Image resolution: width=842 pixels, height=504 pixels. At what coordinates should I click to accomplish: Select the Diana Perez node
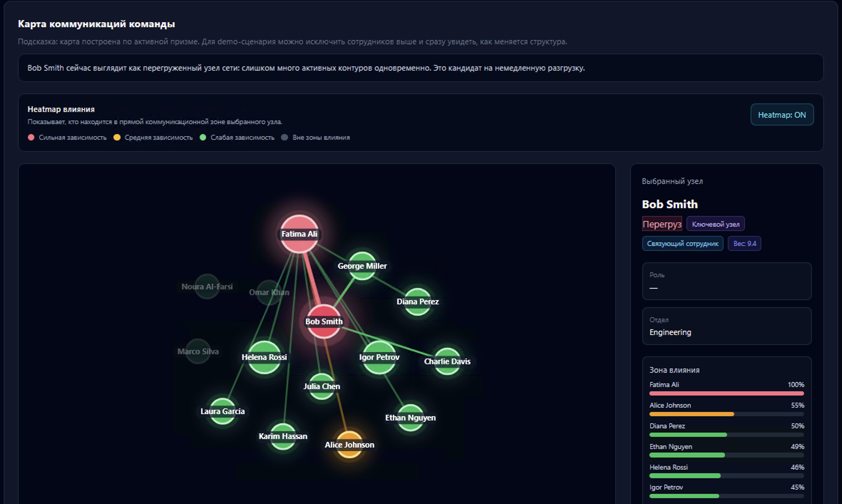(417, 302)
